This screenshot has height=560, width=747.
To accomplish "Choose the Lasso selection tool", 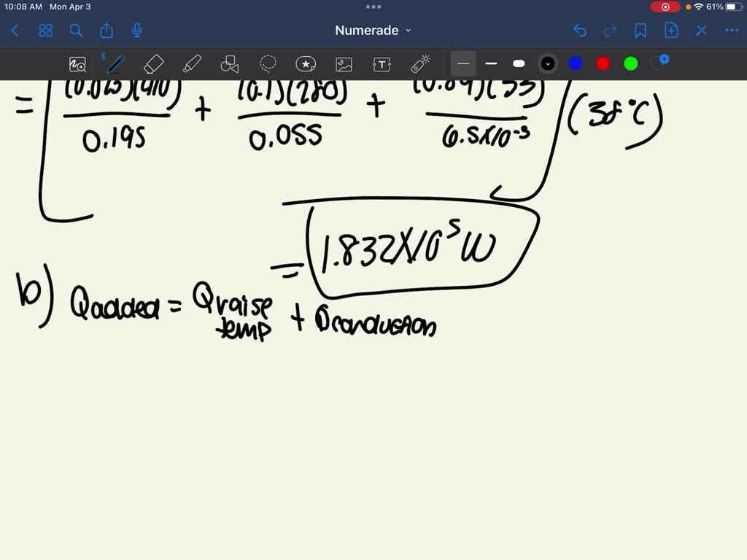I will tap(268, 63).
